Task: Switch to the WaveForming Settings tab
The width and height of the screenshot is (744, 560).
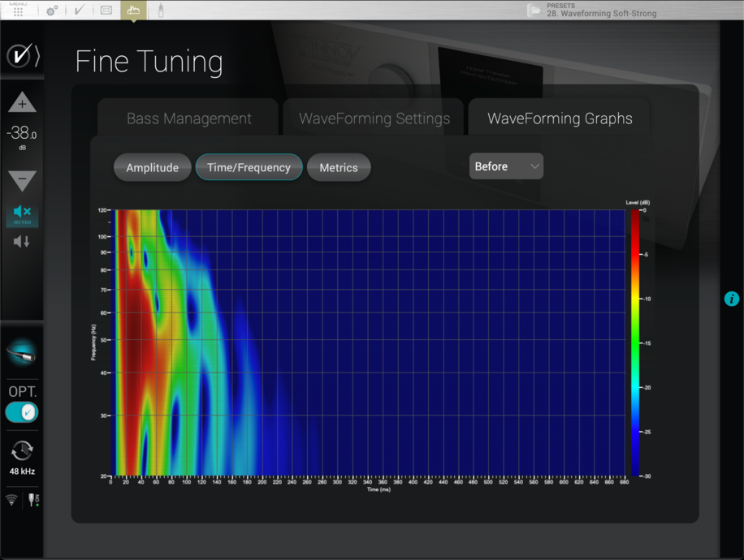Action: 374,118
